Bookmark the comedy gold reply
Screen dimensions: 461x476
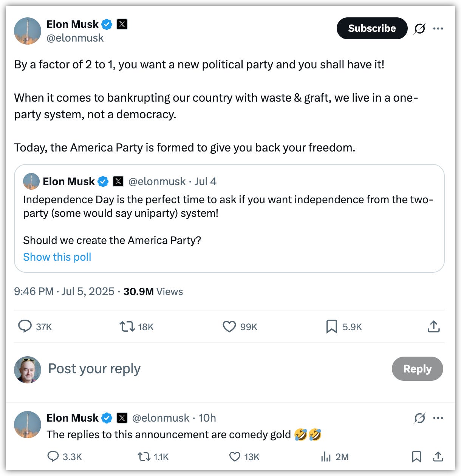pos(416,457)
